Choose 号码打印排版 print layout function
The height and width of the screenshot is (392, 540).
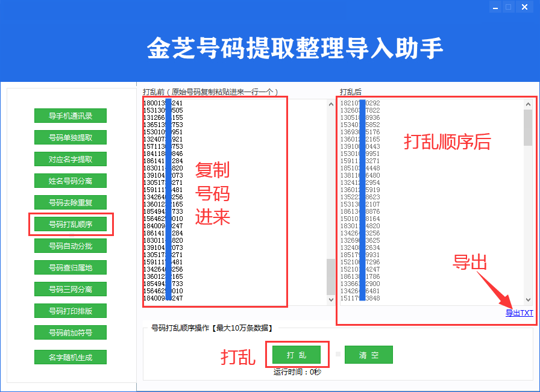tap(69, 311)
